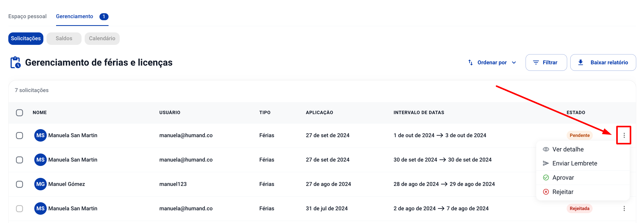Click the download arrow icon

pyautogui.click(x=581, y=62)
